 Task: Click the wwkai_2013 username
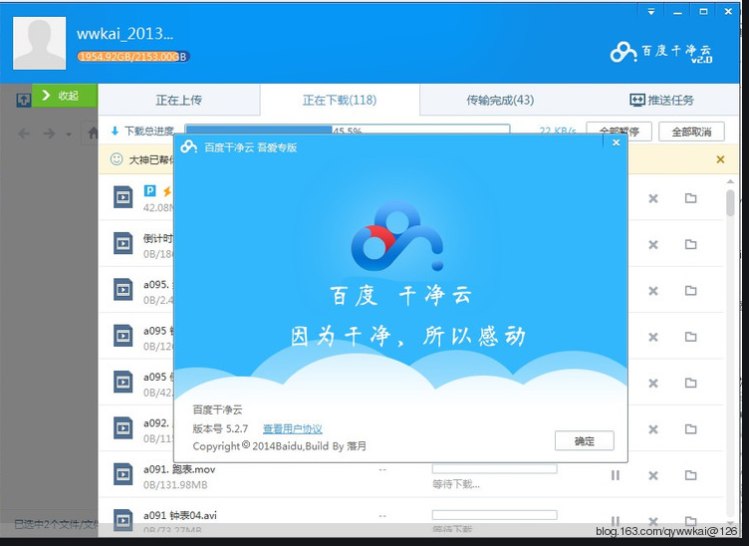click(x=125, y=34)
